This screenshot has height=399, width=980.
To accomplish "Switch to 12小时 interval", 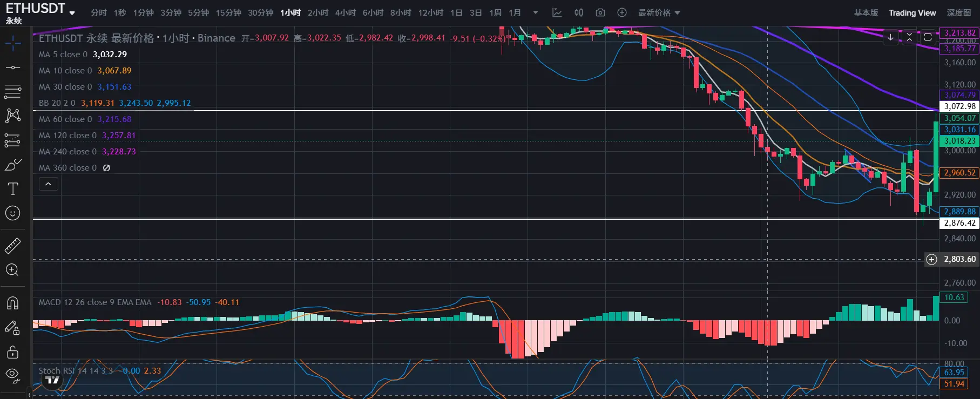I will point(431,12).
